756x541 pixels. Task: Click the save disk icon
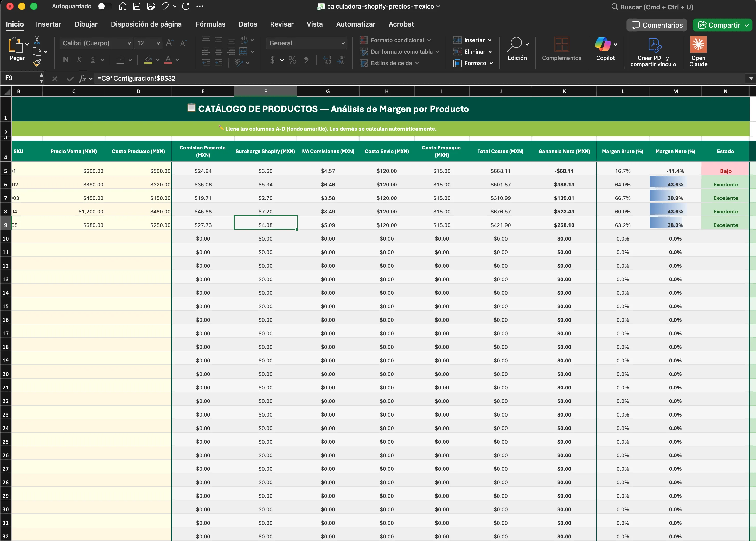tap(137, 6)
